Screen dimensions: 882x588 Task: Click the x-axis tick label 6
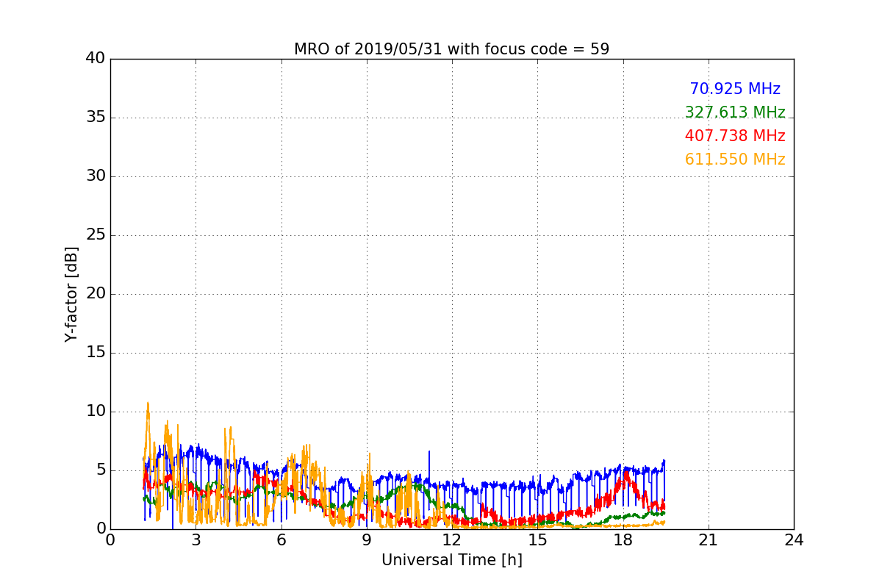click(281, 539)
